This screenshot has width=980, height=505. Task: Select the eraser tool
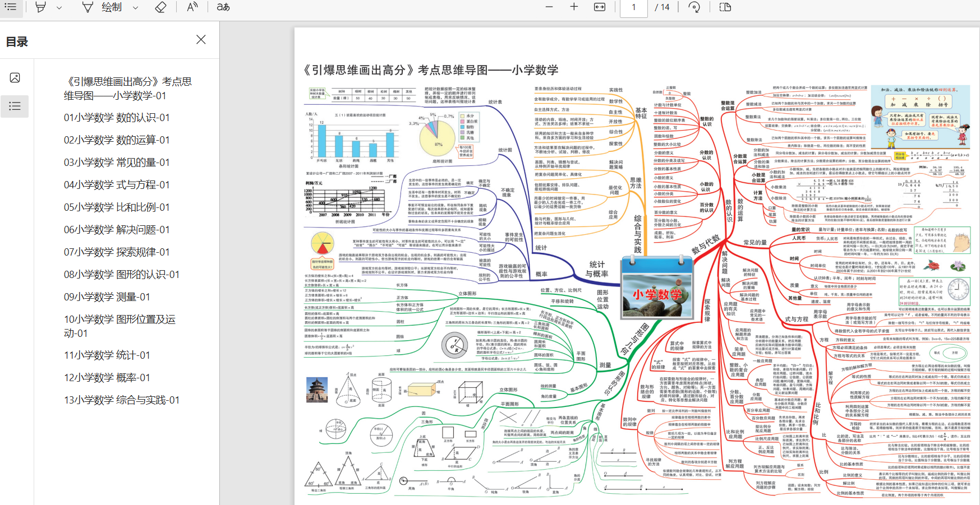coord(160,7)
